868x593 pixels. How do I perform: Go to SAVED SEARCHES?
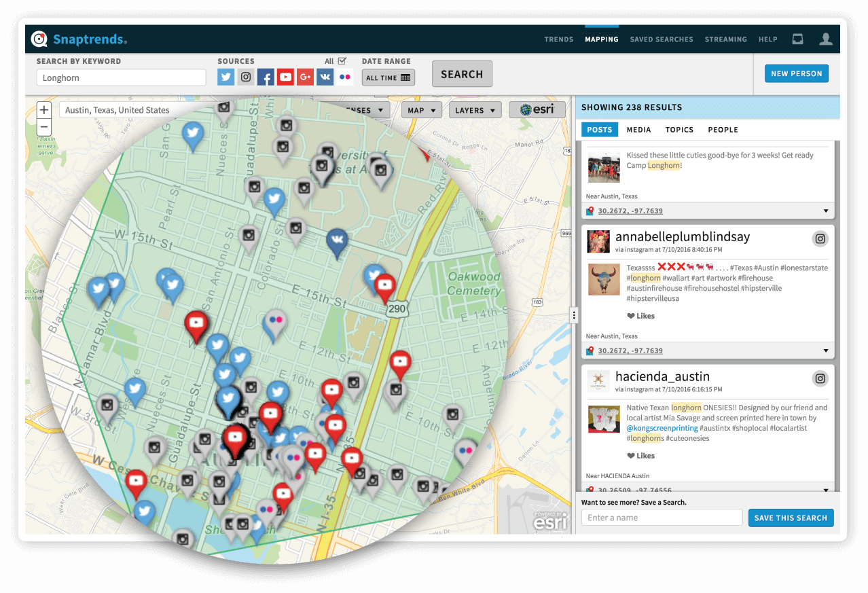pos(662,39)
